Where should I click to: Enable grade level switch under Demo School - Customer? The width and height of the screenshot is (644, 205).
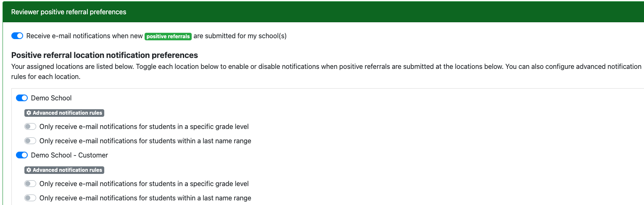(x=30, y=184)
